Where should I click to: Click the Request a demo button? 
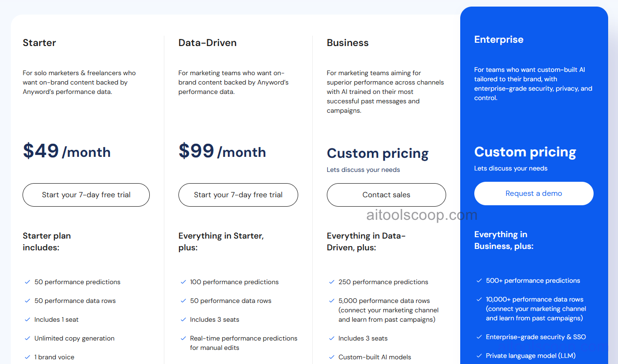coord(533,193)
